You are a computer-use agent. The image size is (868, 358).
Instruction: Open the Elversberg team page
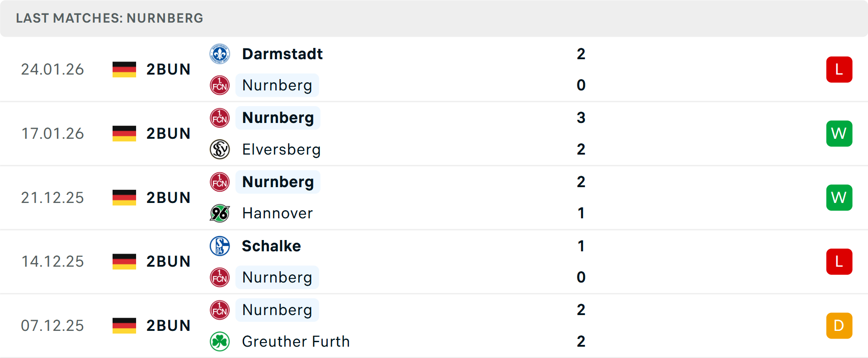[x=281, y=149]
